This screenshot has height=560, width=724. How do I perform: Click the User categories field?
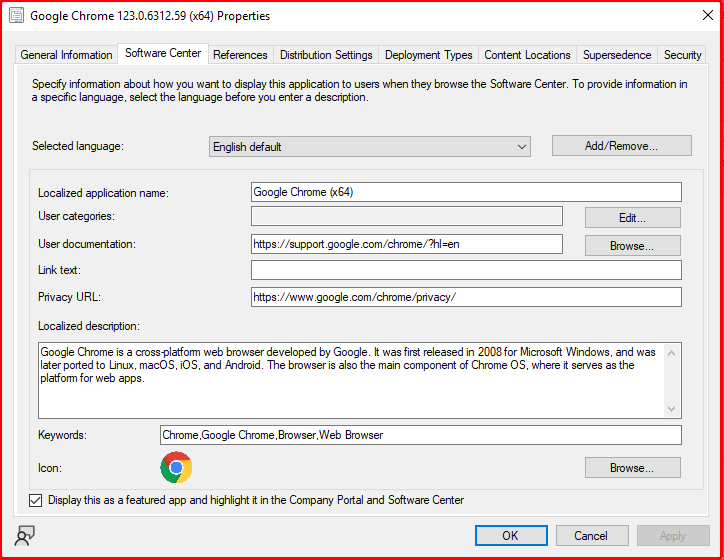click(x=407, y=216)
